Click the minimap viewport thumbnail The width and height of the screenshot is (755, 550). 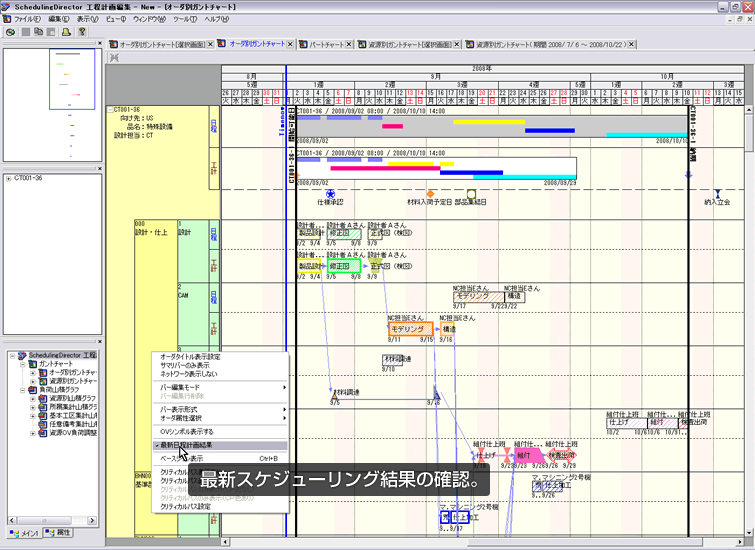point(72,79)
